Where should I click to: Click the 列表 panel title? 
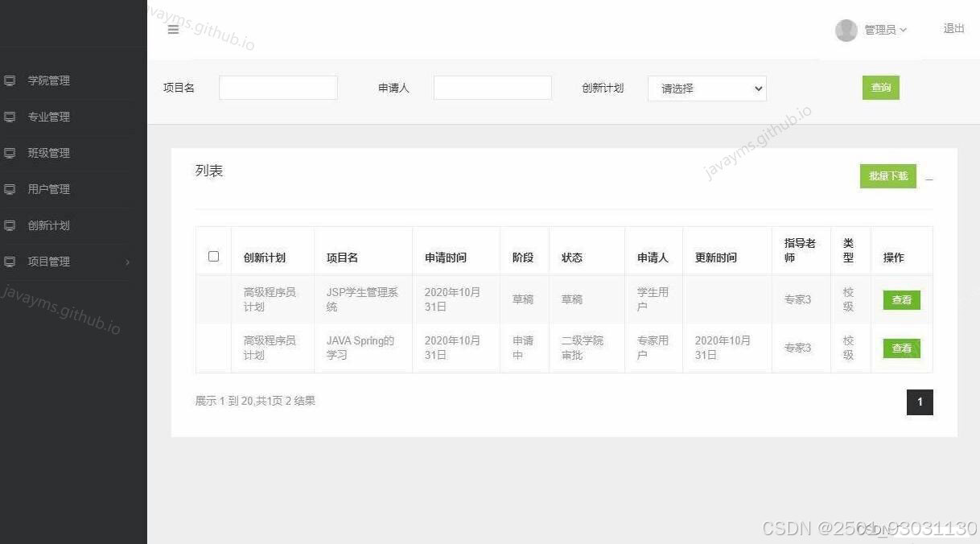pyautogui.click(x=209, y=171)
